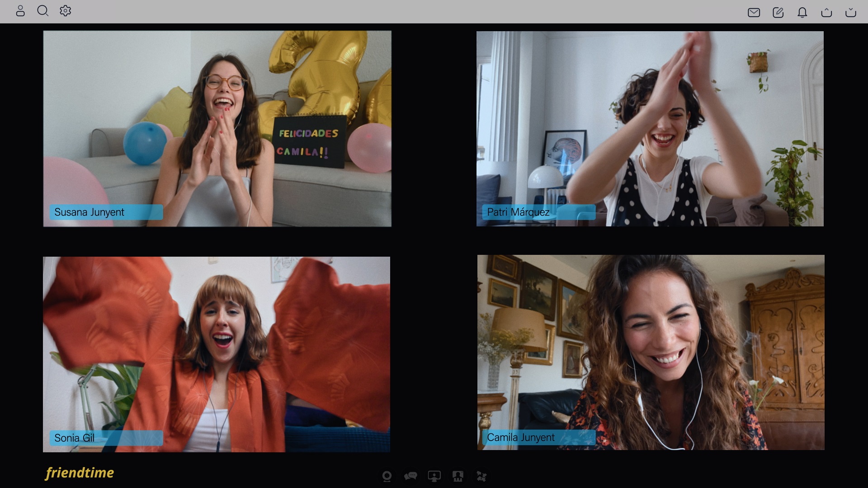Click the Patri Márquez name label
868x488 pixels.
click(x=539, y=212)
